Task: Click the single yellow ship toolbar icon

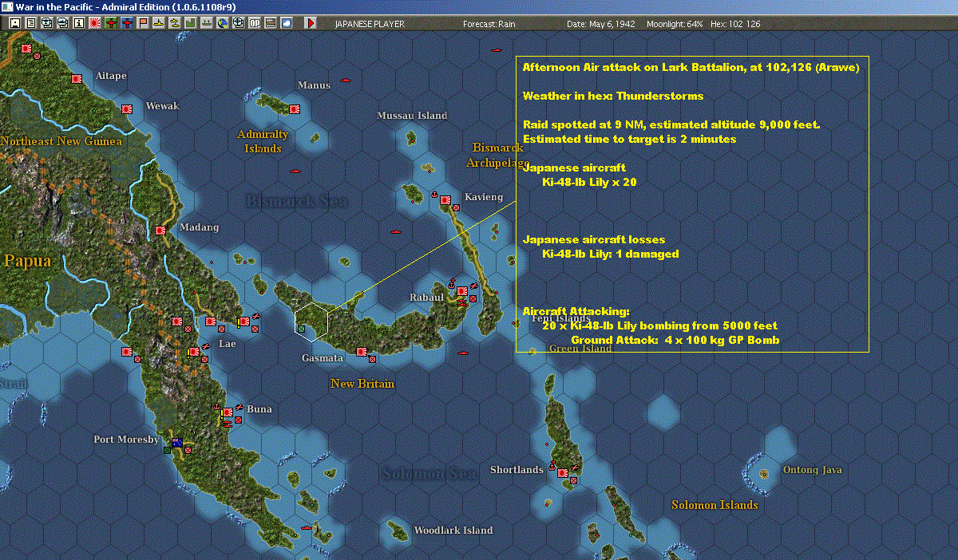Action: click(159, 24)
